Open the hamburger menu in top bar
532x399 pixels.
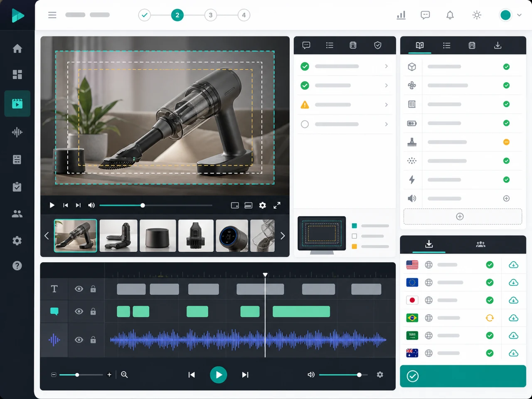(52, 15)
